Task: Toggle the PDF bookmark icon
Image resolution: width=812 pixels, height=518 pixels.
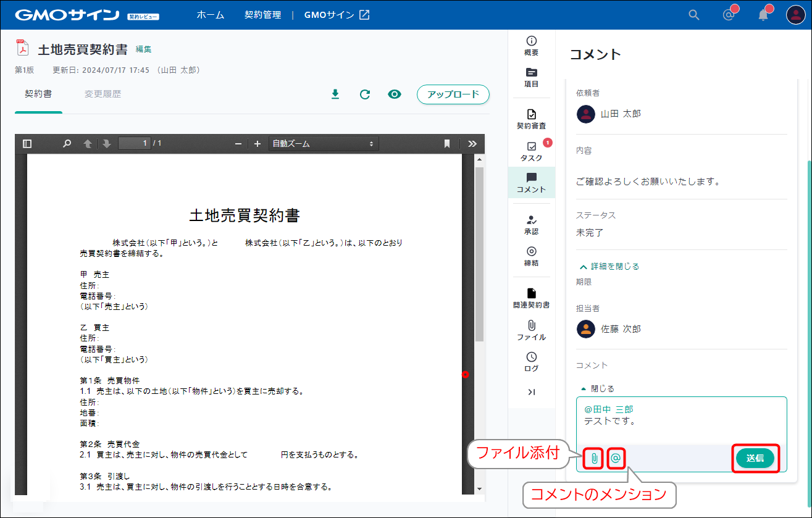Action: (x=446, y=144)
